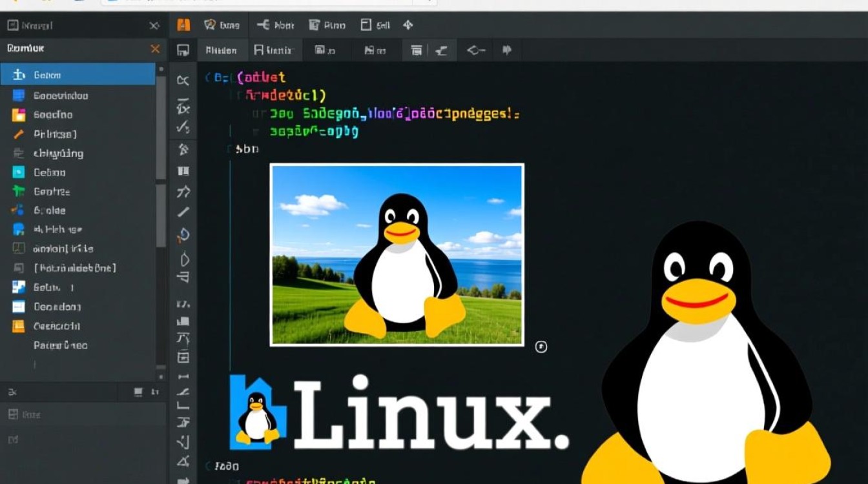Viewport: 868px width, 484px height.
Task: Switch to the second tab in the editor tab row
Action: click(x=275, y=50)
